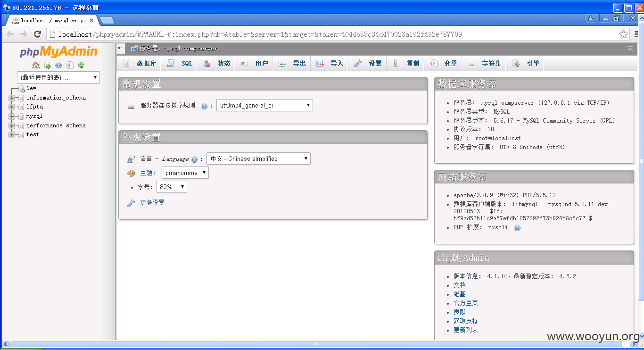Switch to the 变量 tab
Viewport: 644px width, 350px height.
click(444, 63)
